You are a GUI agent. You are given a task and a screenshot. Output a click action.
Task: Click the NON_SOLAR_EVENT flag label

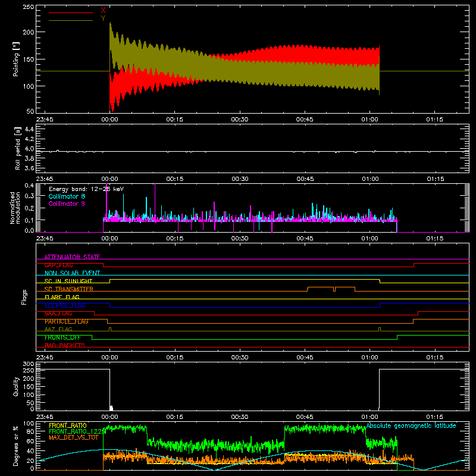(72, 273)
